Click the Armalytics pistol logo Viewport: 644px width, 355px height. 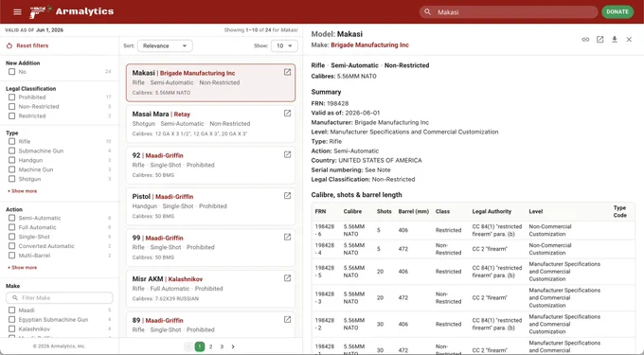(40, 12)
